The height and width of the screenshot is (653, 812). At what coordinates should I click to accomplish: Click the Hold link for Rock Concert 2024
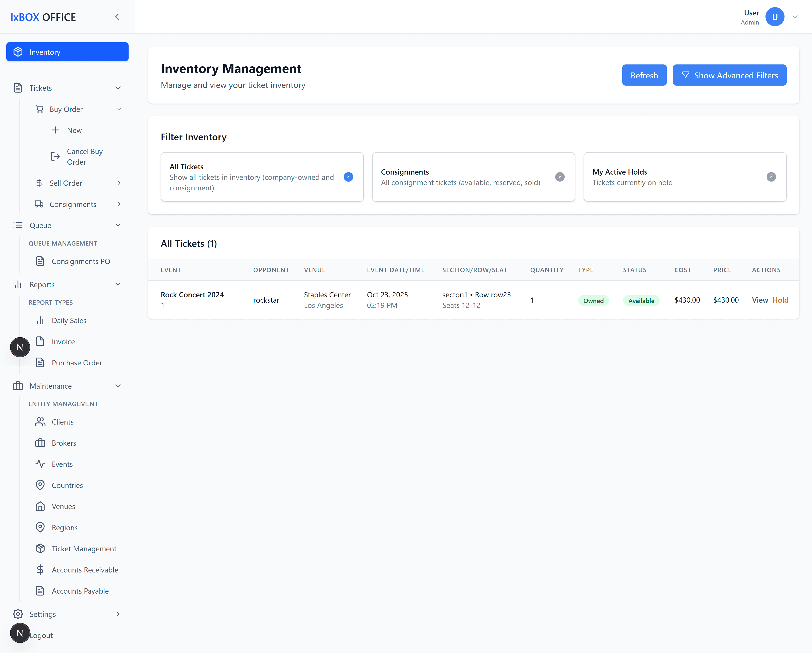pyautogui.click(x=780, y=300)
